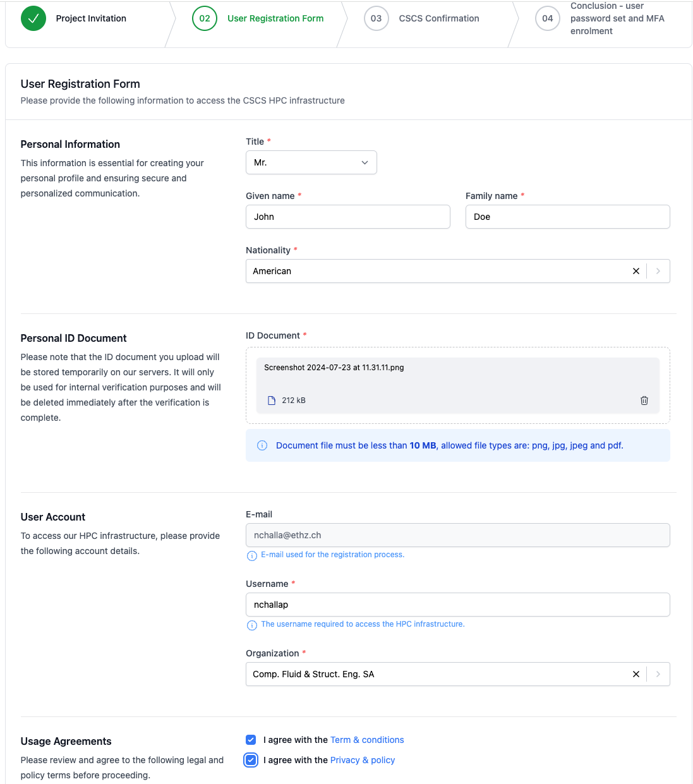Click the file icon next to 212 kB
Image resolution: width=693 pixels, height=784 pixels.
[x=272, y=401]
